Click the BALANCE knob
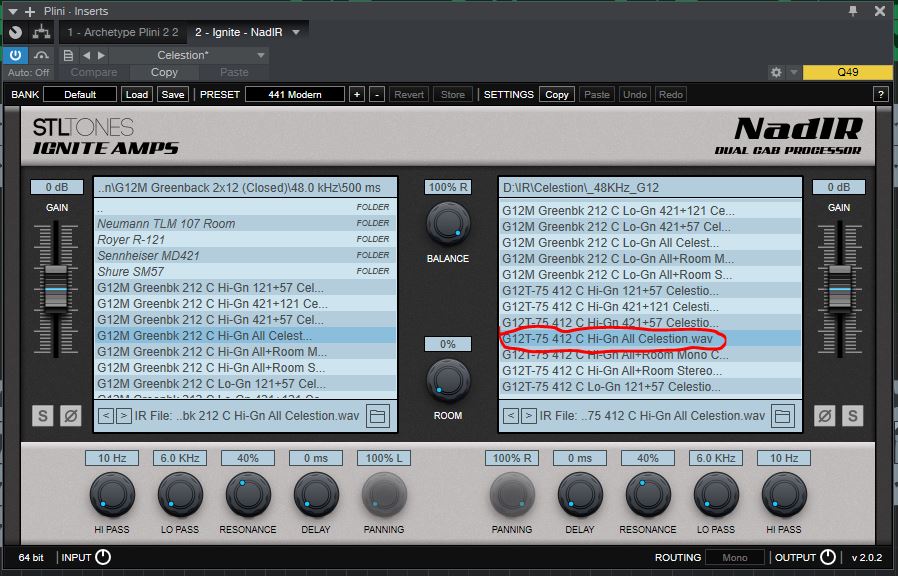898x576 pixels. (448, 224)
